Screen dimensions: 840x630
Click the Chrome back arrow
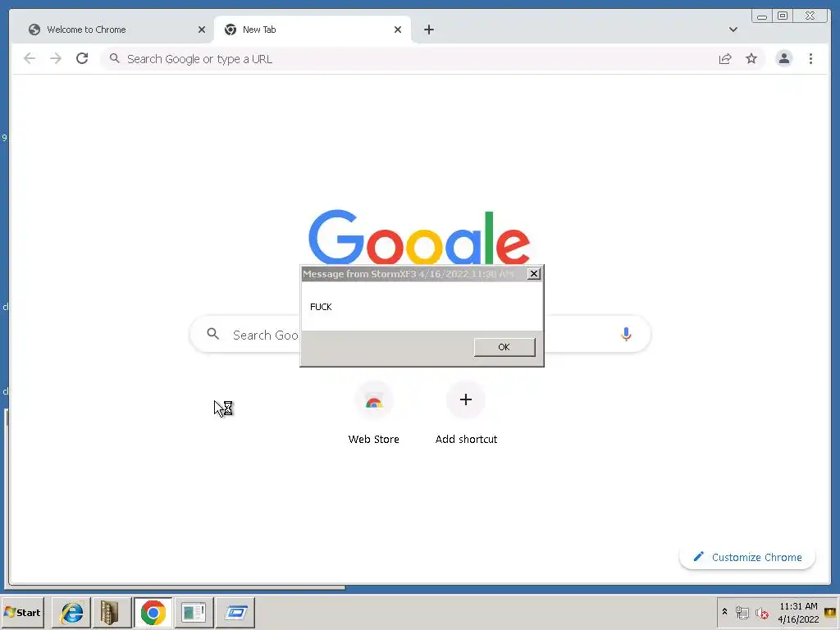click(30, 58)
